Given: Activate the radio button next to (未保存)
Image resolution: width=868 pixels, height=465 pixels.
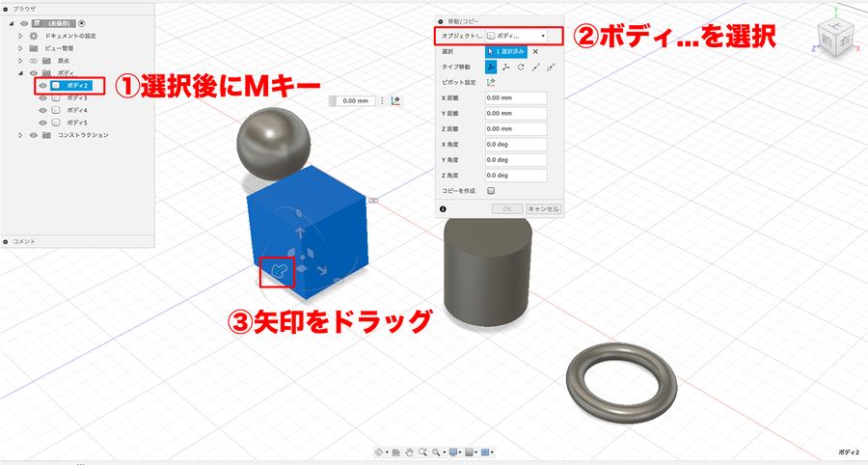Looking at the screenshot, I should coord(82,24).
